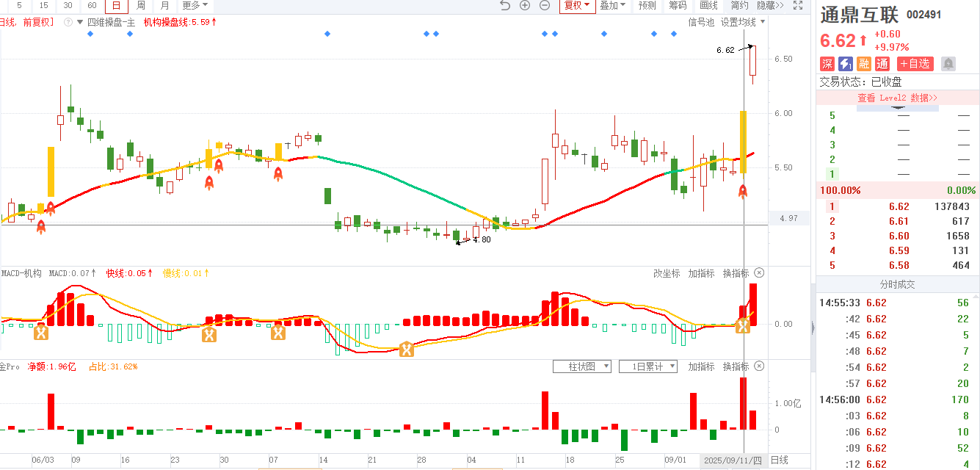The height and width of the screenshot is (470, 980).
Task: Click the orange 融 margin trading badge
Action: (x=864, y=64)
